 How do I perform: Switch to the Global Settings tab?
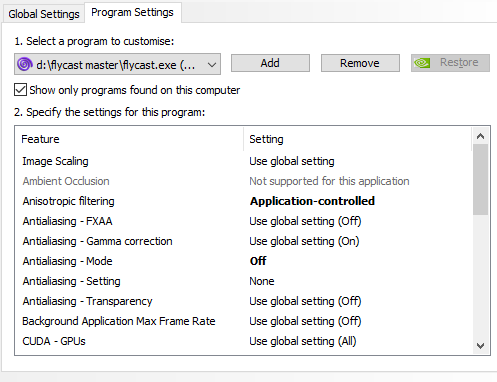pos(44,14)
